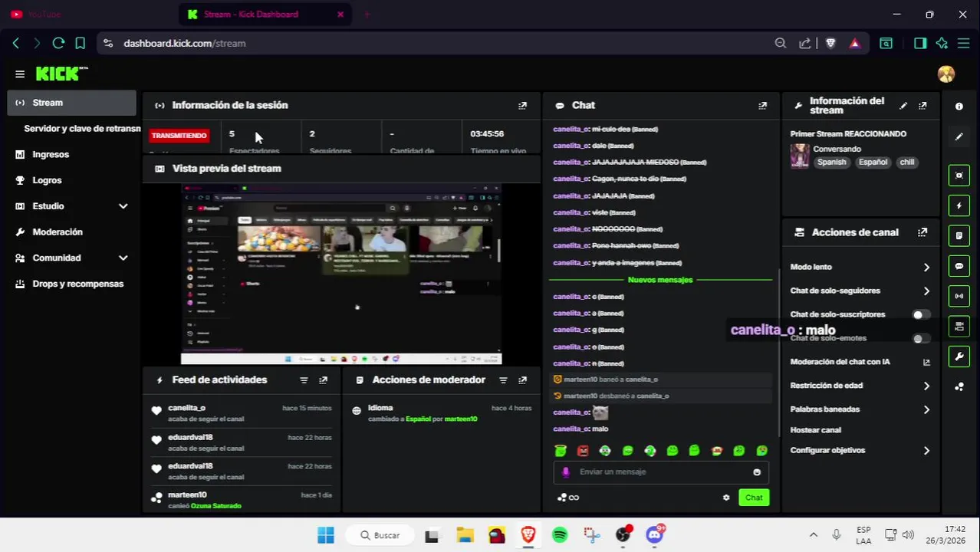Toggle the stream preview panel icon in sidebar
Viewport: 980px width, 552px height.
(x=959, y=176)
